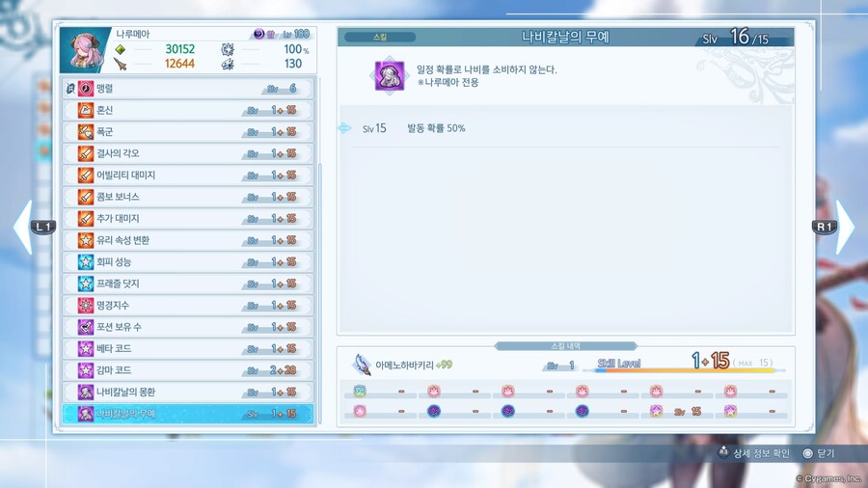Select the 혼신 skill icon
The image size is (868, 488).
85,110
